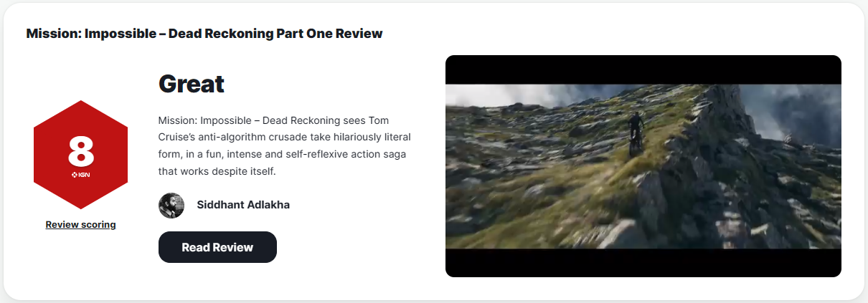Play the mountain motorcycle video thumbnail
Viewport: 868px width, 303px height.
[643, 166]
